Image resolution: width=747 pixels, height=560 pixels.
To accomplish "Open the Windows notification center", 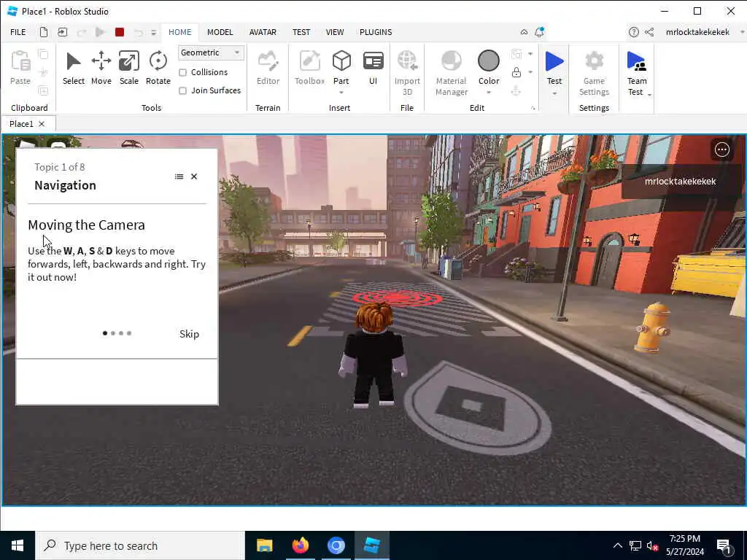I will [x=724, y=545].
